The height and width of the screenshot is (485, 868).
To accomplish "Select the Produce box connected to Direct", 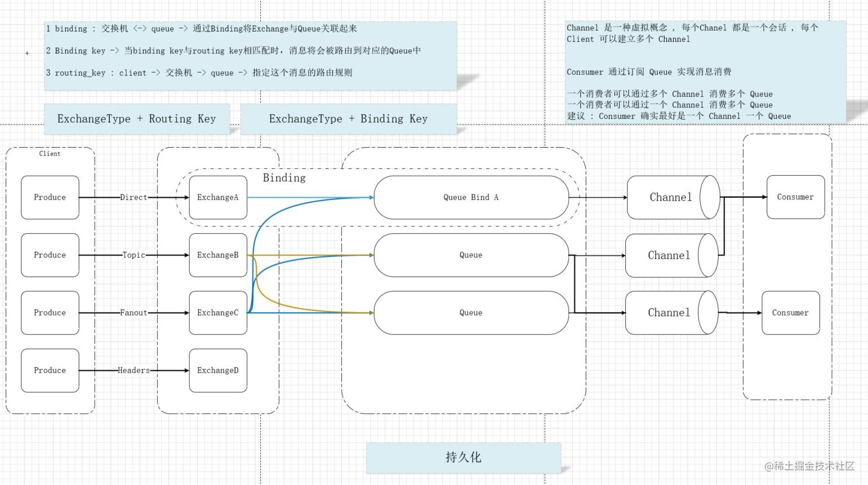I will click(50, 197).
